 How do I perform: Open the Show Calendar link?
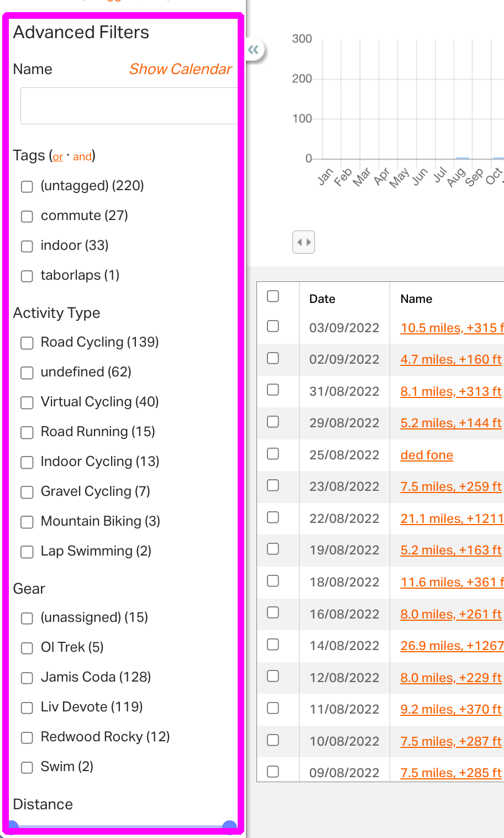pyautogui.click(x=181, y=69)
